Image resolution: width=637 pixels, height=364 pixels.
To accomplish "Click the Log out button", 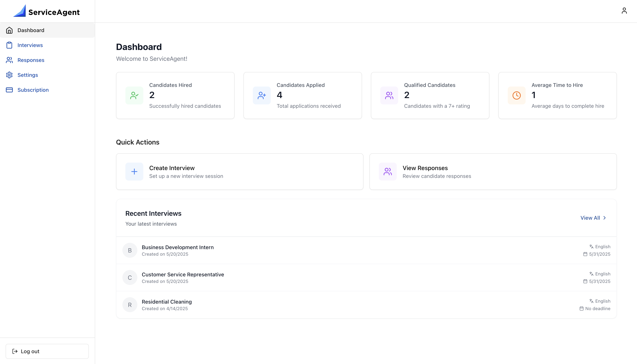I will click(x=47, y=351).
